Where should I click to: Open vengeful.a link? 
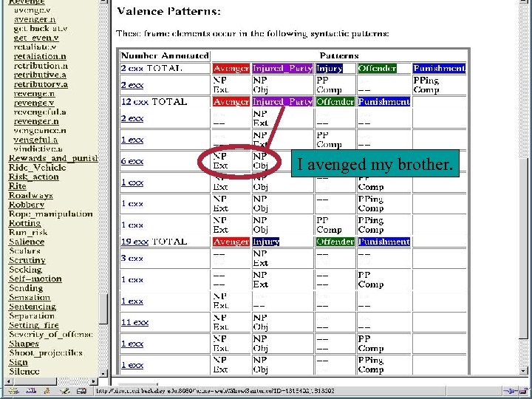(35, 140)
